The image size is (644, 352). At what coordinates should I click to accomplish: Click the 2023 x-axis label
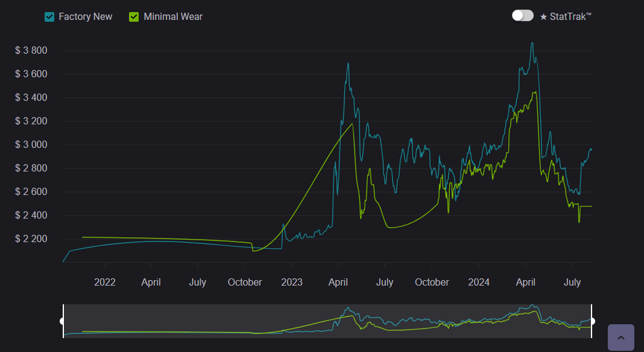coord(292,283)
